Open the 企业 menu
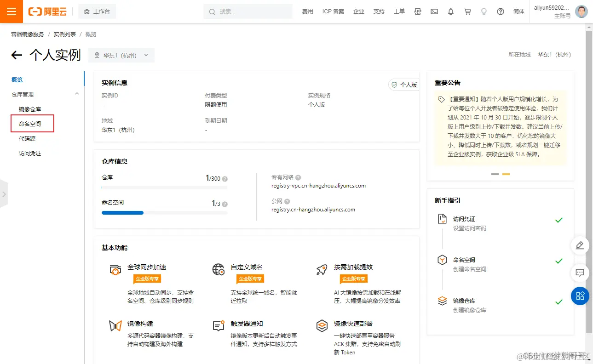The width and height of the screenshot is (593, 364). click(359, 11)
